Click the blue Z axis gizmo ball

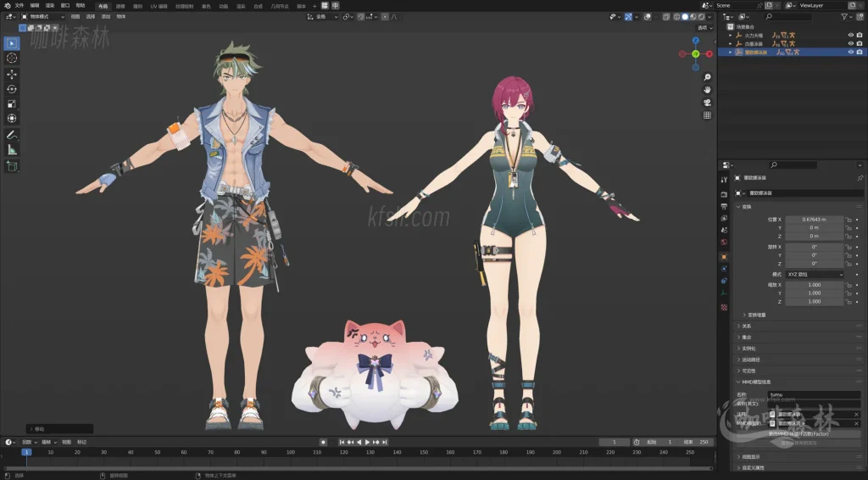pos(696,41)
